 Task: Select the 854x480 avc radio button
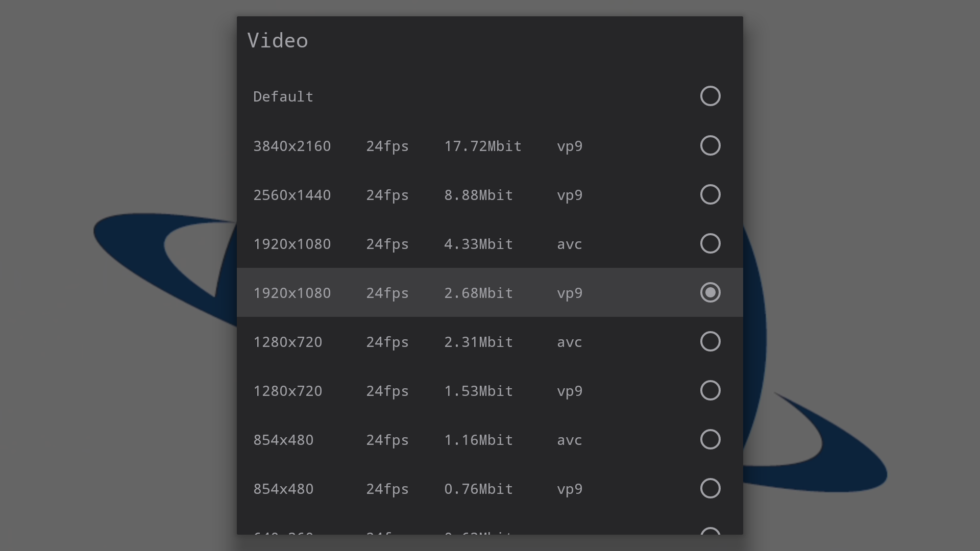coord(710,439)
